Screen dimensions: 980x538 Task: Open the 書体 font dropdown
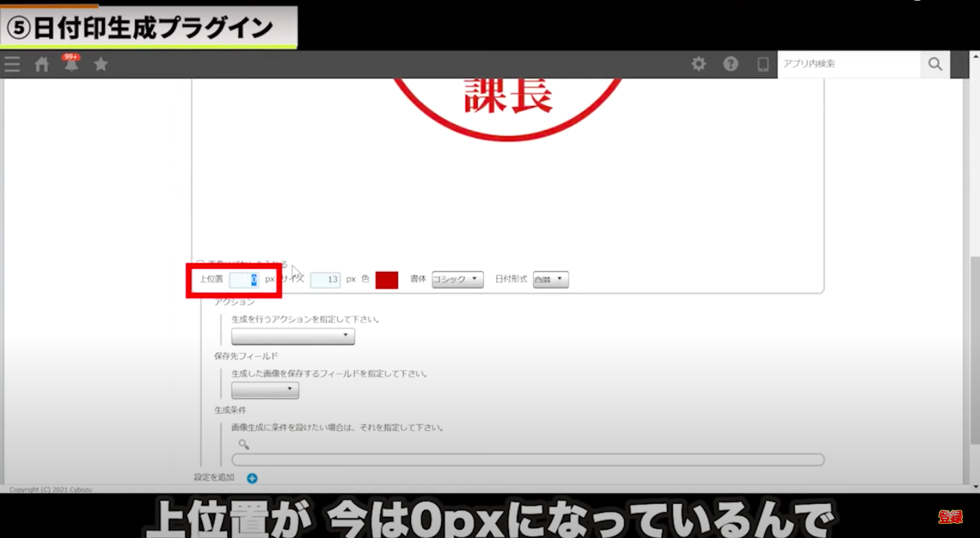457,280
